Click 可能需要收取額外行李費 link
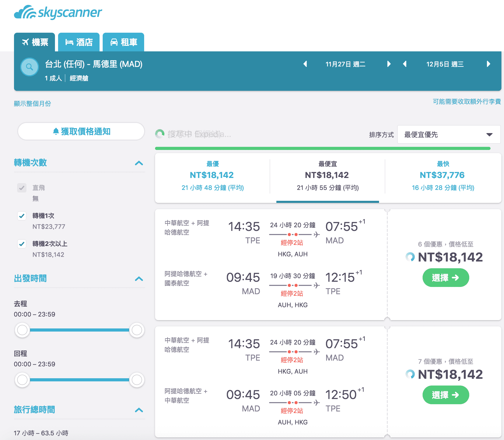The width and height of the screenshot is (504, 440). click(x=467, y=101)
